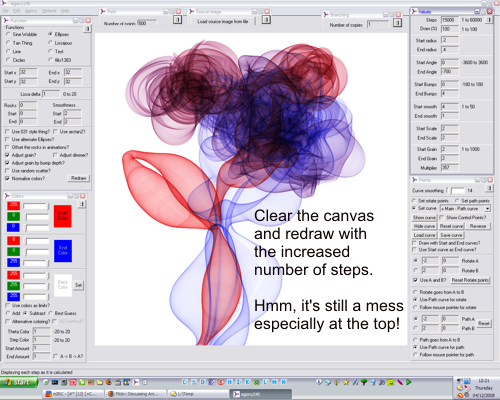Viewport: 500px width, 400px height.
Task: Click the Points window title icon
Action: coord(415,180)
